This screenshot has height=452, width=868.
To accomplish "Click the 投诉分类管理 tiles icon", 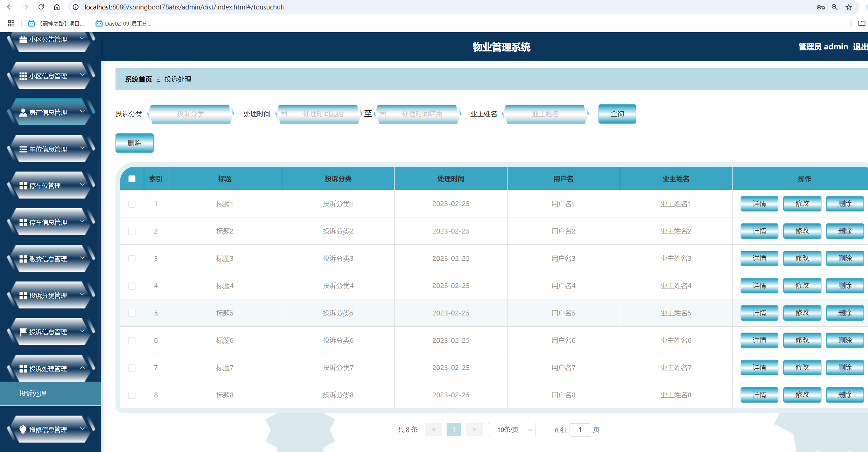I will pos(23,296).
